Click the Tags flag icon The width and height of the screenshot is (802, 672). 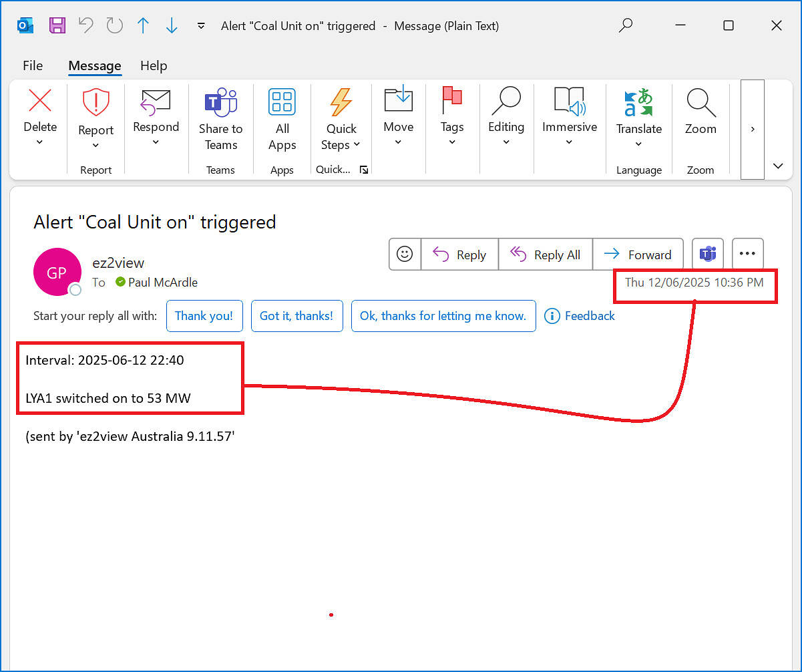pos(452,100)
